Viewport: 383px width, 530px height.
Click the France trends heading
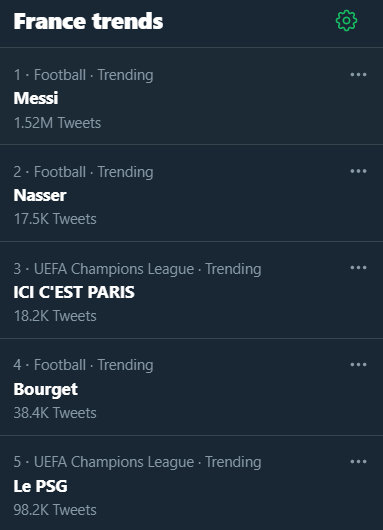point(88,21)
